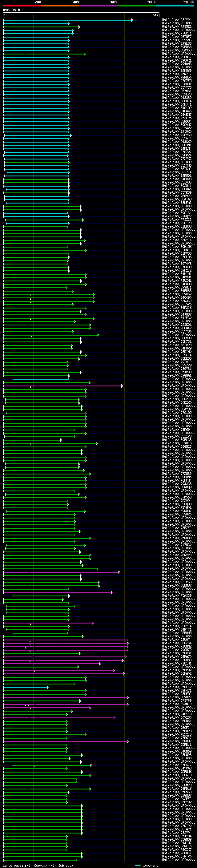197x868 pixels.
Task: Click hit UniRef100_A3A091
Action: pos(176,84)
